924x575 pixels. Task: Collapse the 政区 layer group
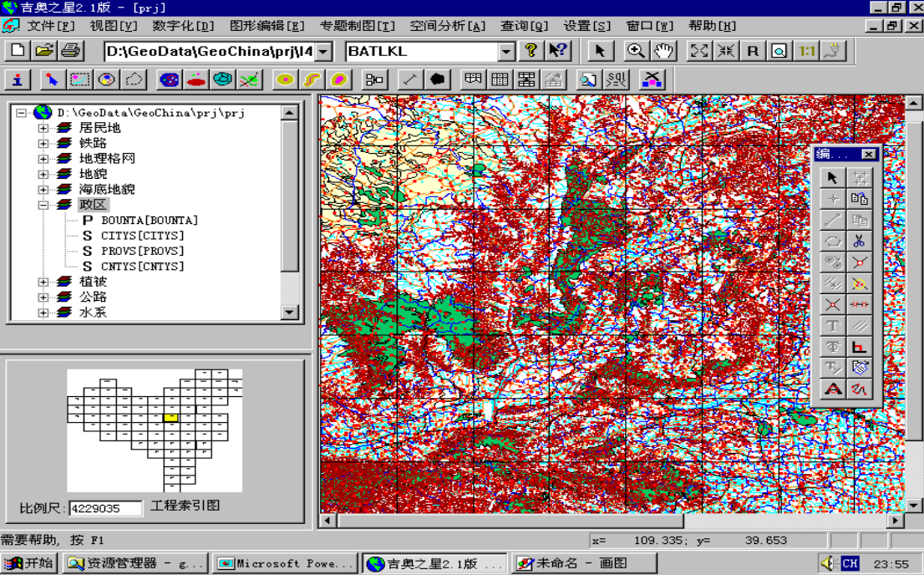coord(43,205)
